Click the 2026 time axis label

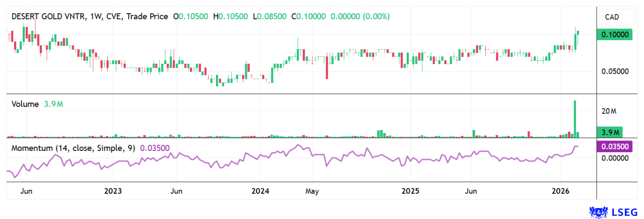[561, 191]
